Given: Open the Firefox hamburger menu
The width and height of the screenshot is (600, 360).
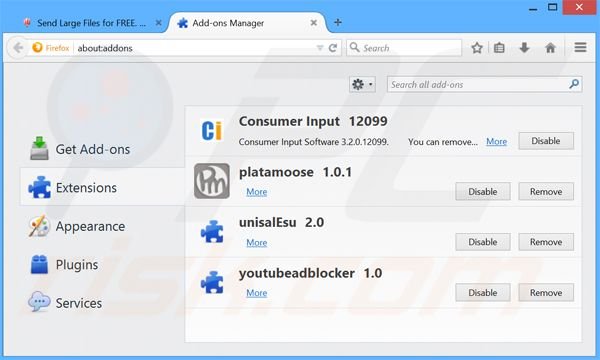Looking at the screenshot, I should click(580, 47).
